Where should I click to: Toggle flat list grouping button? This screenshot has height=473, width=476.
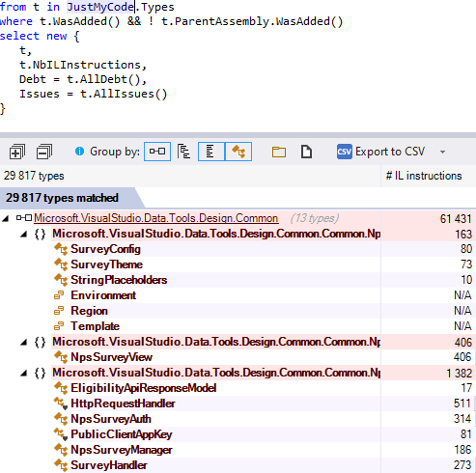click(211, 152)
